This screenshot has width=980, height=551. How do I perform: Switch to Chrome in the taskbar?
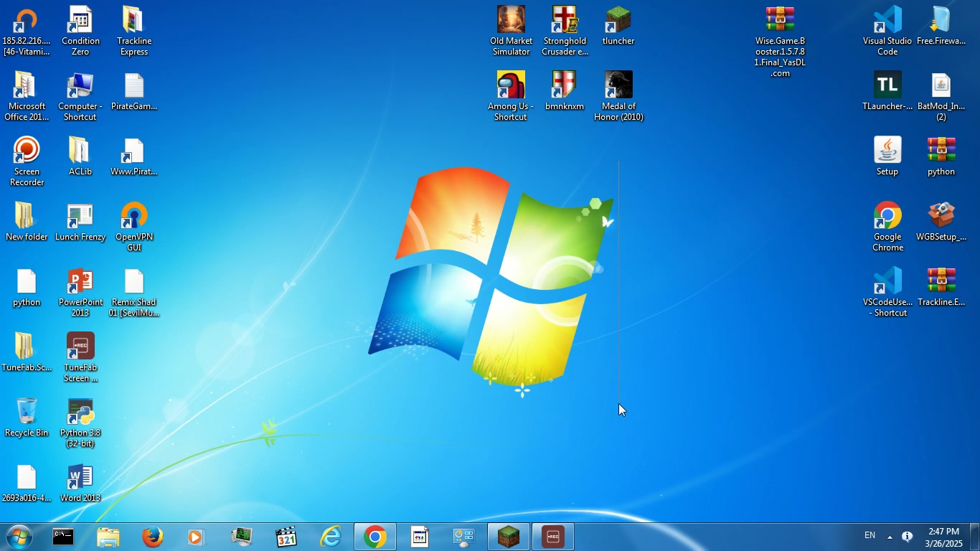tap(375, 537)
